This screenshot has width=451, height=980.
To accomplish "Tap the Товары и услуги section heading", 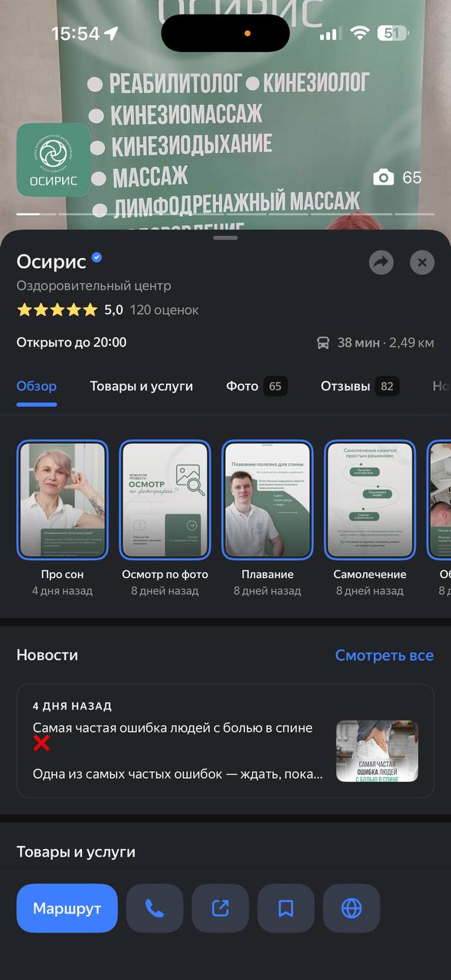I will (x=76, y=852).
